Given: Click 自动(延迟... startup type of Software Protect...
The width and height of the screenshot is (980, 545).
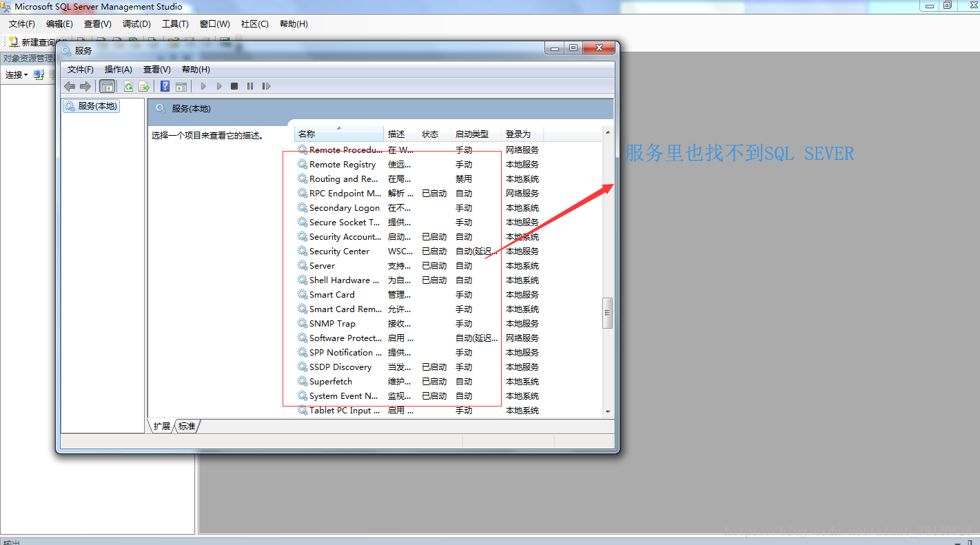Looking at the screenshot, I should [x=476, y=338].
